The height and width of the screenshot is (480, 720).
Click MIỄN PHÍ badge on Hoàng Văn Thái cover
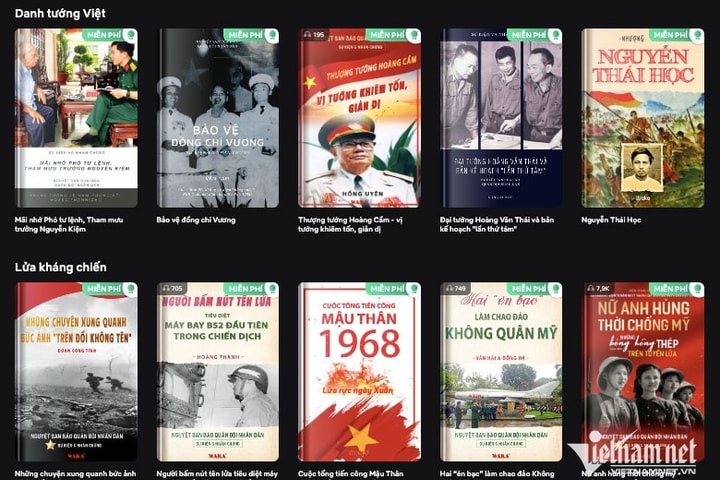[534, 35]
